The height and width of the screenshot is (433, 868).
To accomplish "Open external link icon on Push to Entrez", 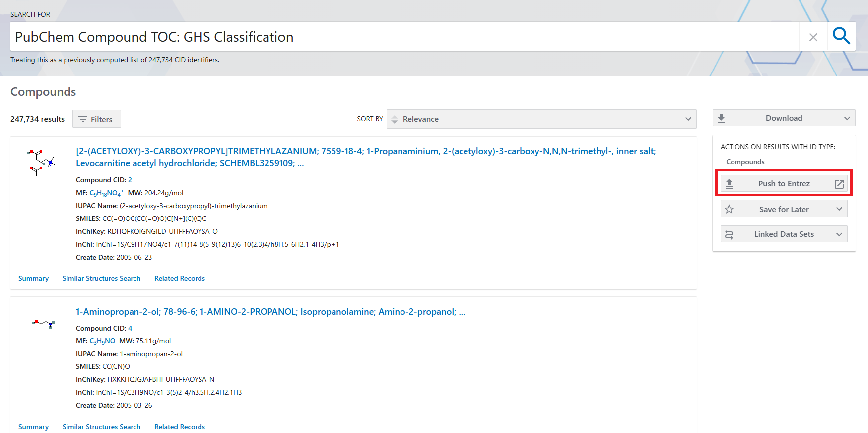I will tap(839, 184).
